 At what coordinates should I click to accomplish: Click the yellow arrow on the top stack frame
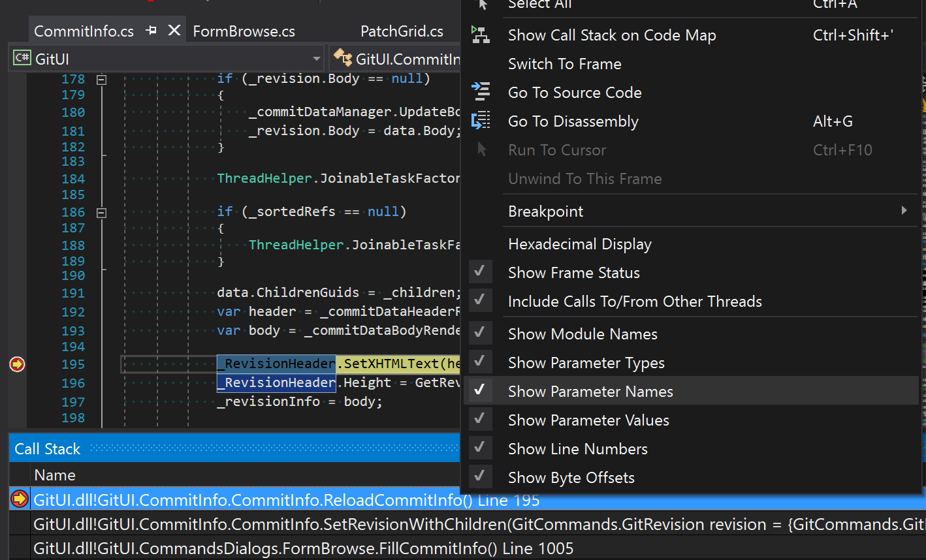(x=20, y=499)
